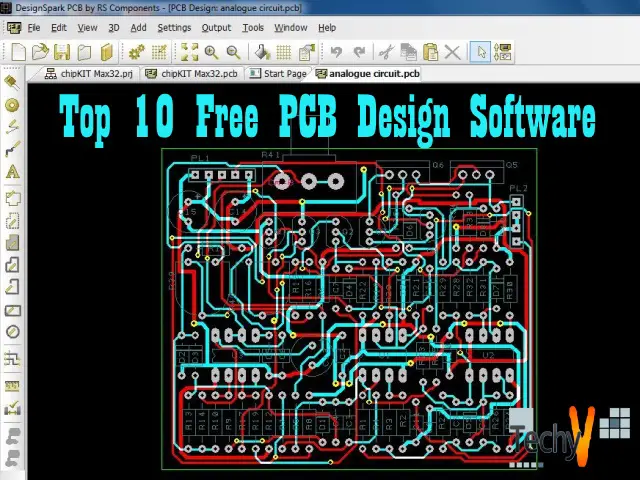The height and width of the screenshot is (480, 640).
Task: Click the U2 chip label
Action: 488,355
